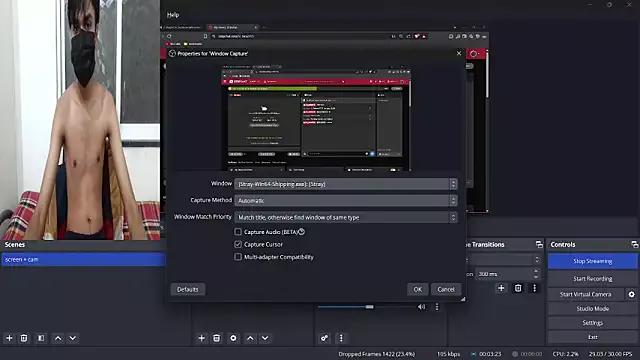Mute the audio mixer speaker icon
Viewport: 640px width, 360px height.
point(421,307)
